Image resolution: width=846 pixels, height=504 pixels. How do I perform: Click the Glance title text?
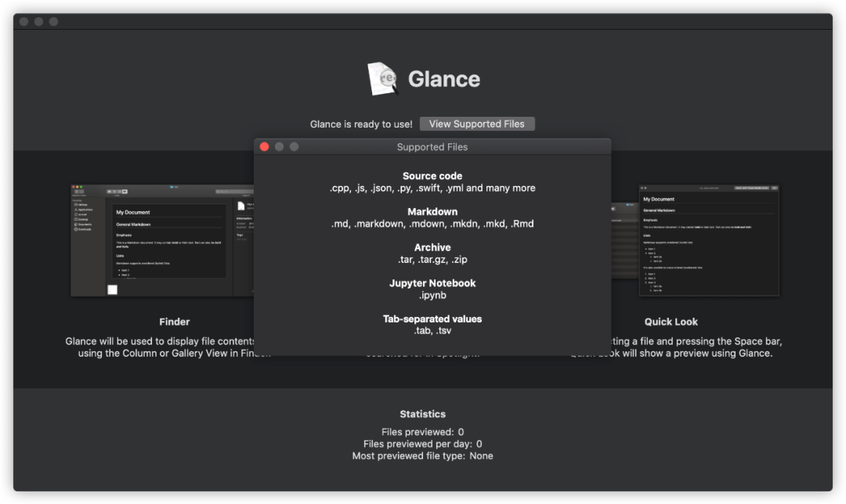coord(444,79)
